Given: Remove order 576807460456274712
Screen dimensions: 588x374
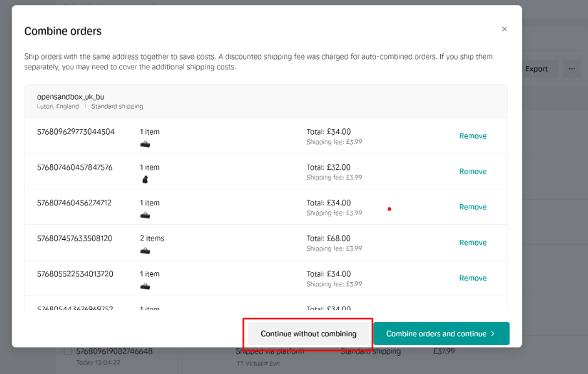Looking at the screenshot, I should tap(473, 207).
